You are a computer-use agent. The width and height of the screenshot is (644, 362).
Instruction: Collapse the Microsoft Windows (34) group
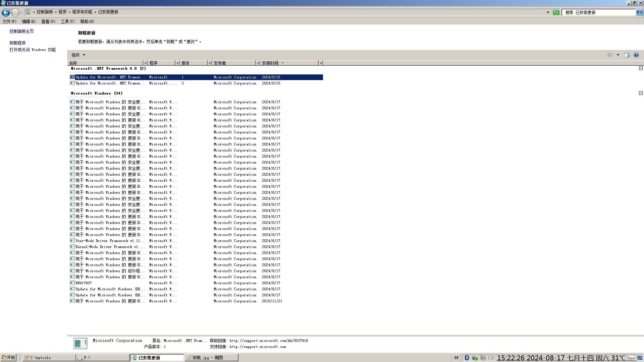(x=641, y=93)
